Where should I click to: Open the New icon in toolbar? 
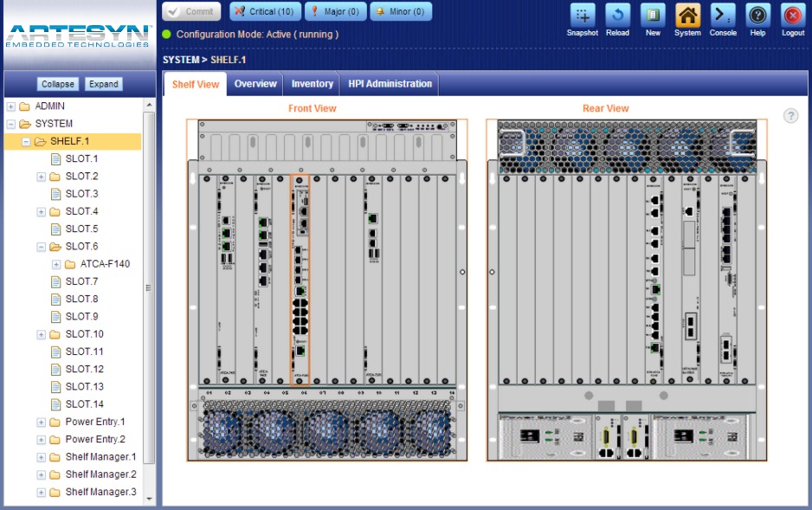coord(653,16)
